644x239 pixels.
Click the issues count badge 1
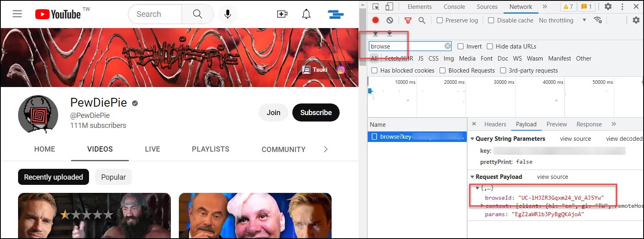point(587,6)
